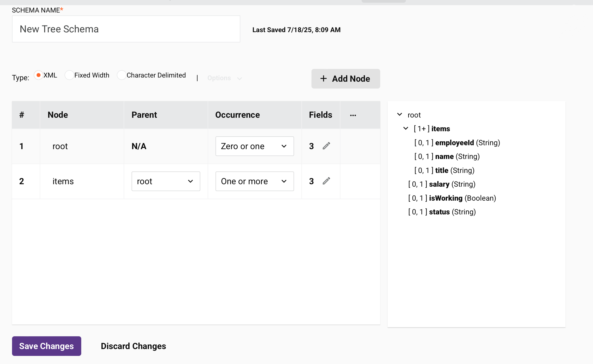Select the employeeId field in tree
Screen dimensions: 593x364
pyautogui.click(x=454, y=143)
